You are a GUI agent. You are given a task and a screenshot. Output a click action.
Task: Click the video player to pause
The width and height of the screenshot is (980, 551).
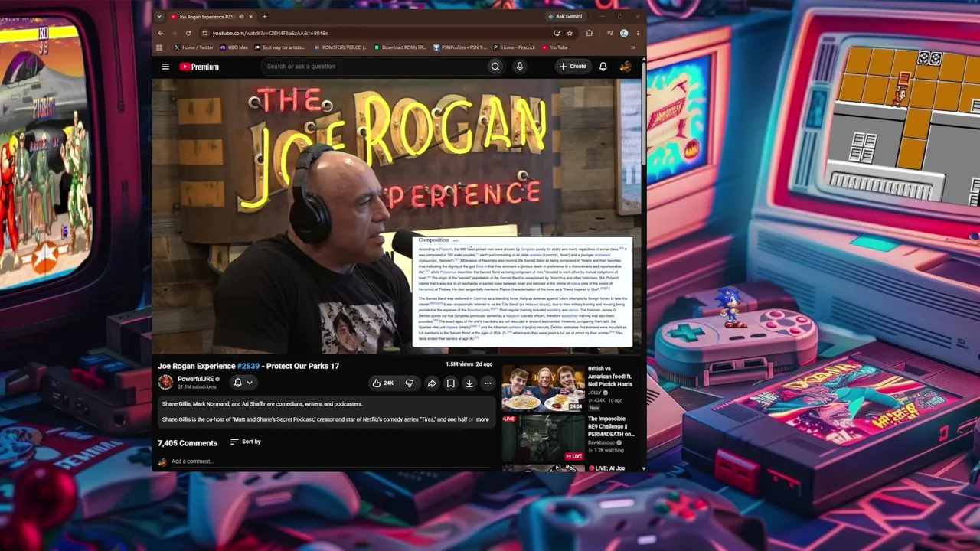(x=398, y=215)
